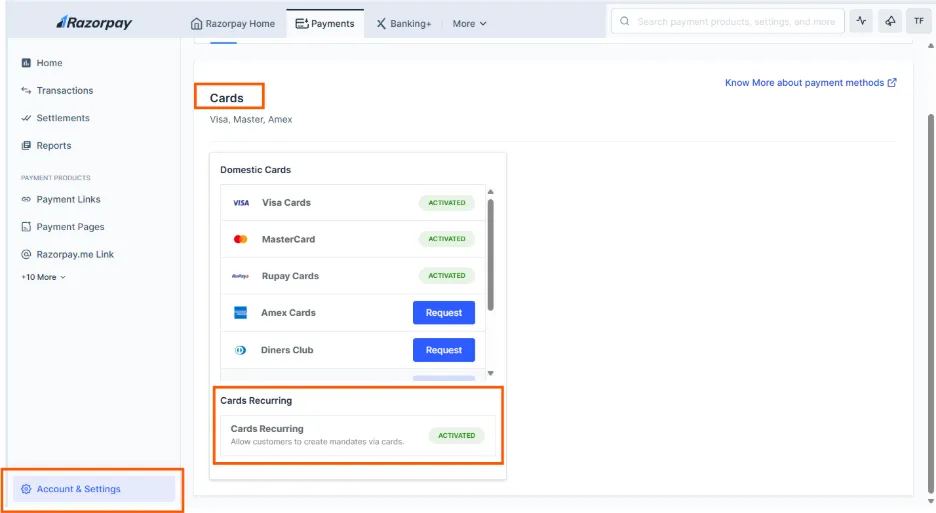Click the Domestic Cards list scroll up arrow
This screenshot has height=513, width=936.
(491, 192)
